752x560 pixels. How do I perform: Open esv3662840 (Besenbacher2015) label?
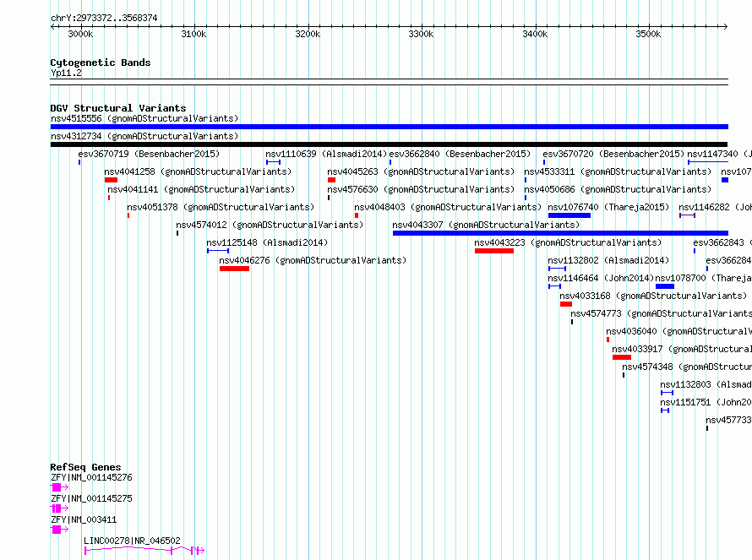[460, 154]
